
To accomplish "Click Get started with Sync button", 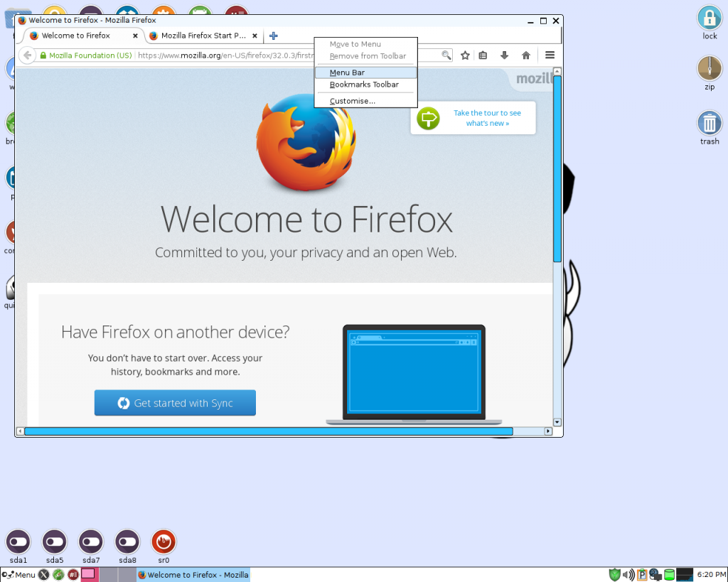I will pyautogui.click(x=175, y=403).
